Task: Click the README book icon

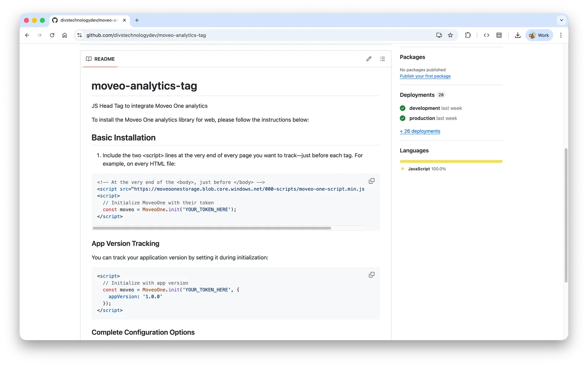Action: 89,59
